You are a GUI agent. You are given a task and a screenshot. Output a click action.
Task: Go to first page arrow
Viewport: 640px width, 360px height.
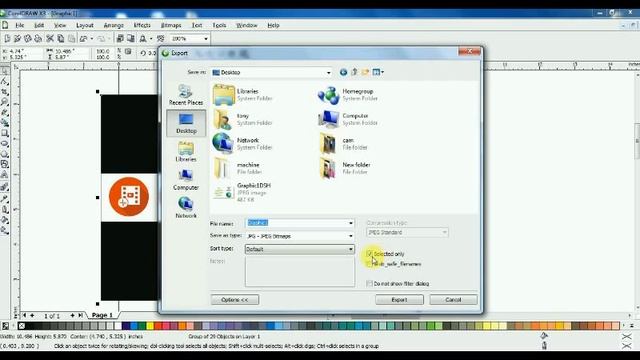(x=24, y=316)
